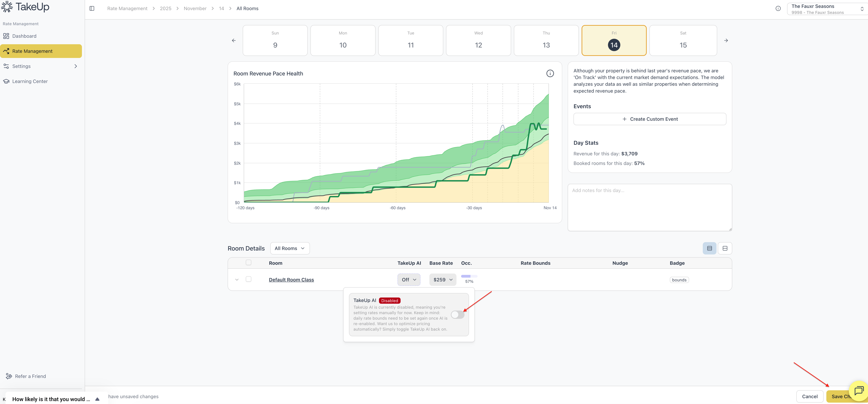Open the $259 base rate dropdown
The image size is (868, 404).
442,280
